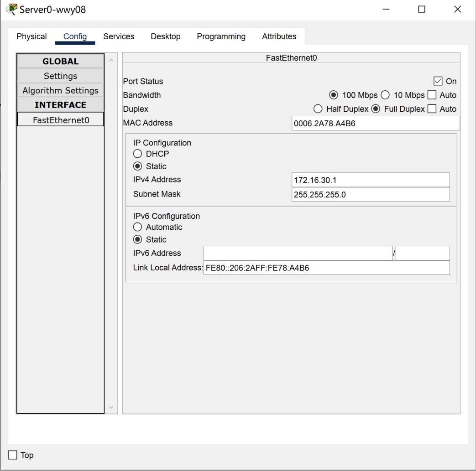Click the Server0-wwy08 window title

click(x=52, y=10)
